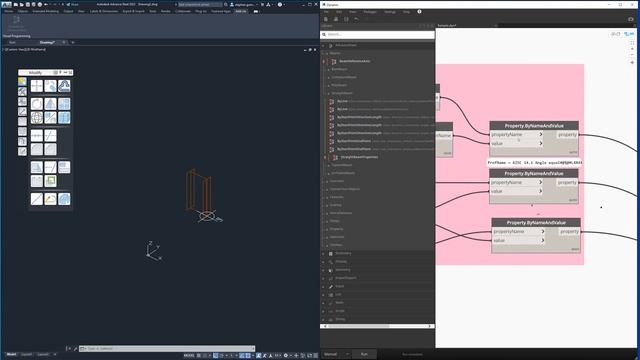The width and height of the screenshot is (640, 360).
Task: Click the Run button in Dynamo
Action: point(364,354)
